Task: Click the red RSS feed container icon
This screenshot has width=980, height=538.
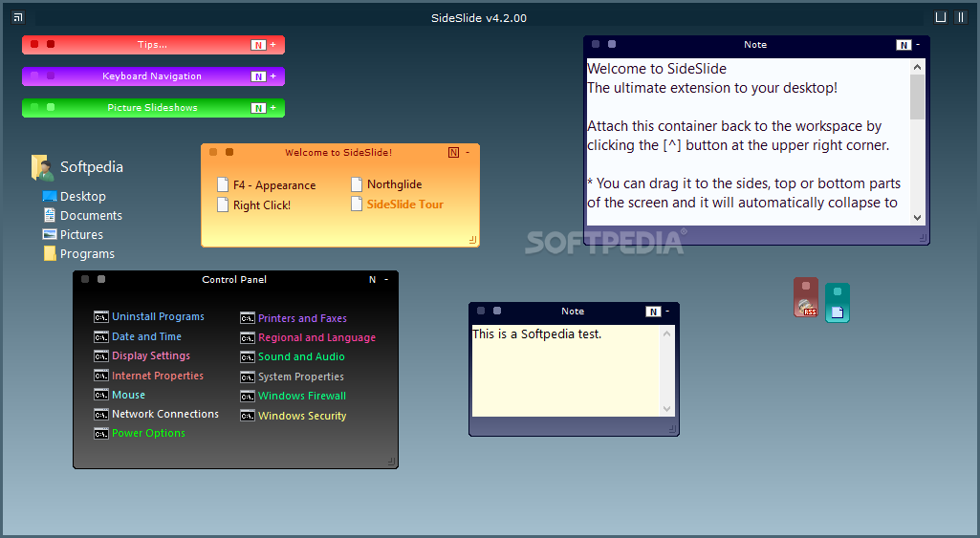Action: [x=806, y=298]
